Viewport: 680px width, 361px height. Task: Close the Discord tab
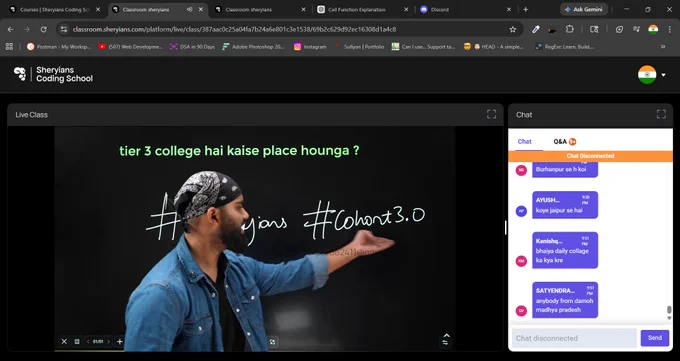click(x=509, y=9)
